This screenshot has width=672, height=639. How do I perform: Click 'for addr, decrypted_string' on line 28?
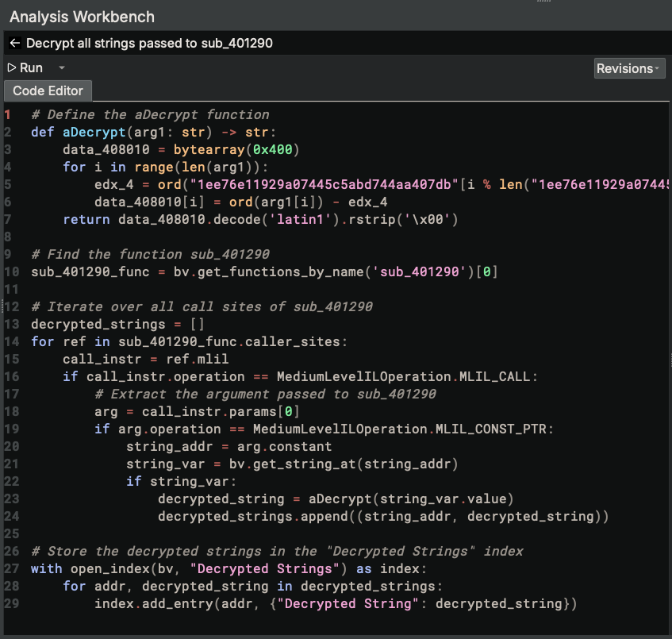click(166, 587)
